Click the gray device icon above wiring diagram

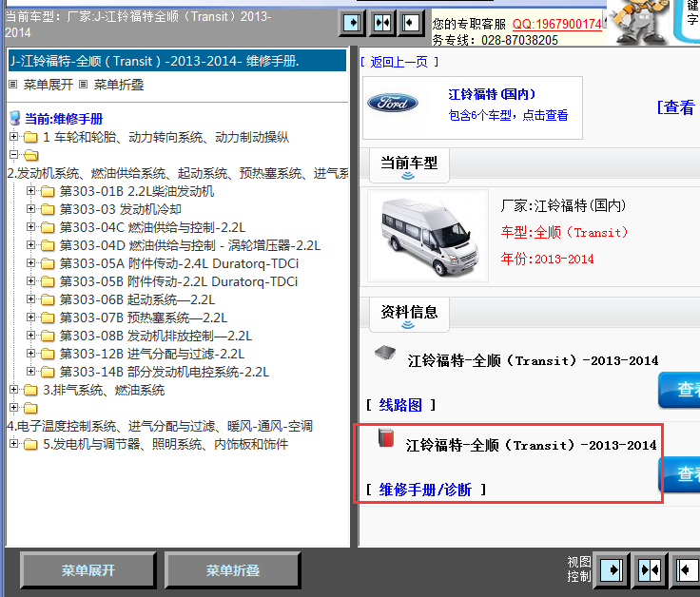[x=385, y=353]
